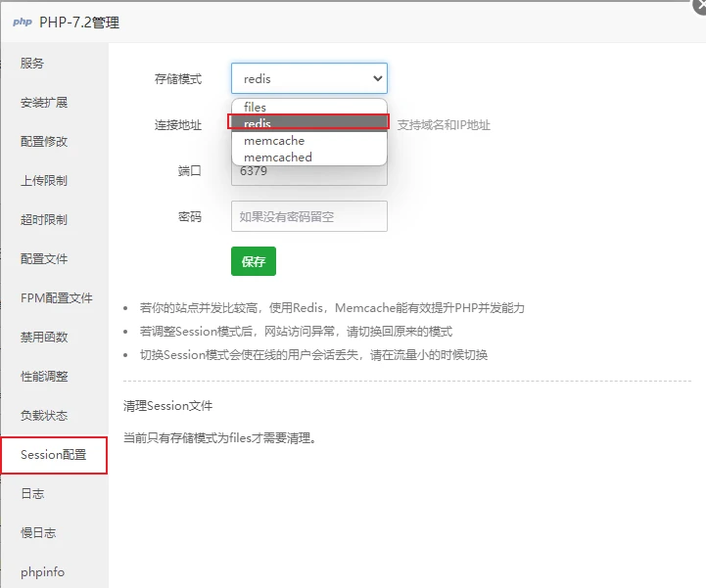Open the 超时限制 timeout limit tab

(x=44, y=220)
